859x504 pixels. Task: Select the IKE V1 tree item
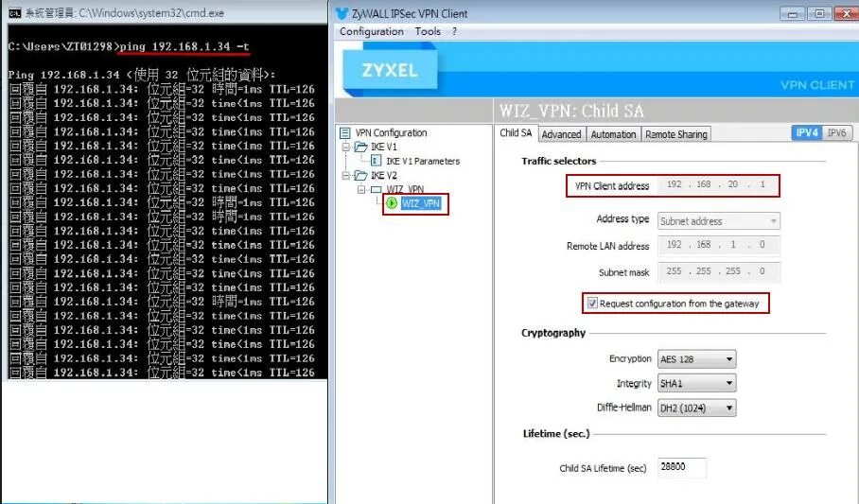(x=383, y=147)
